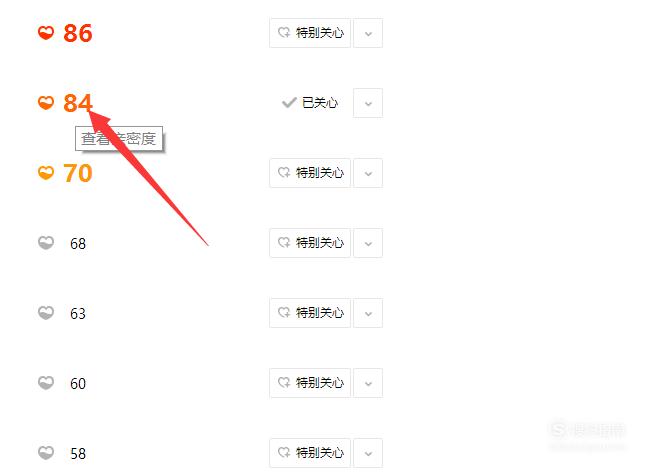This screenshot has width=649, height=476.
Task: Click the 查看亲密度 tooltip label
Action: click(119, 138)
